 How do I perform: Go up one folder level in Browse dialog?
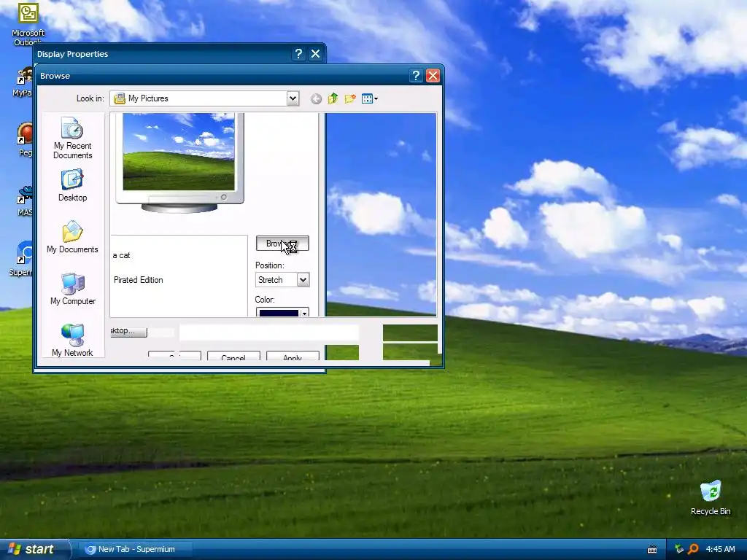(x=333, y=98)
